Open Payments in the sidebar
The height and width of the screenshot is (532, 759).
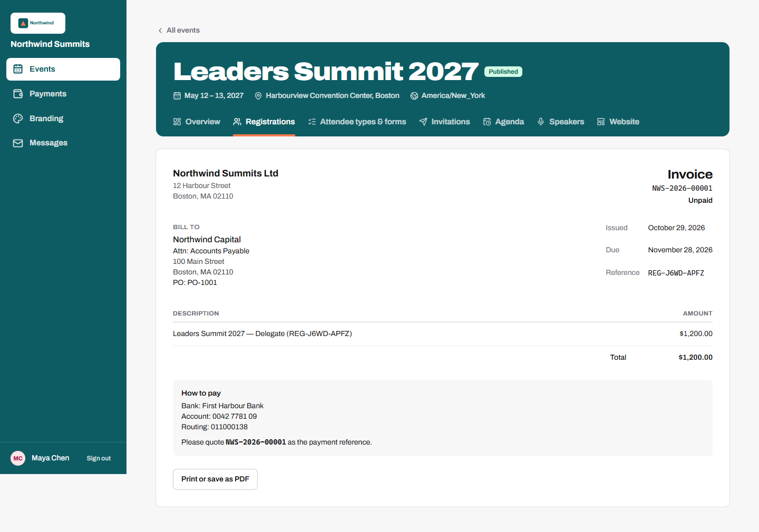[63, 94]
